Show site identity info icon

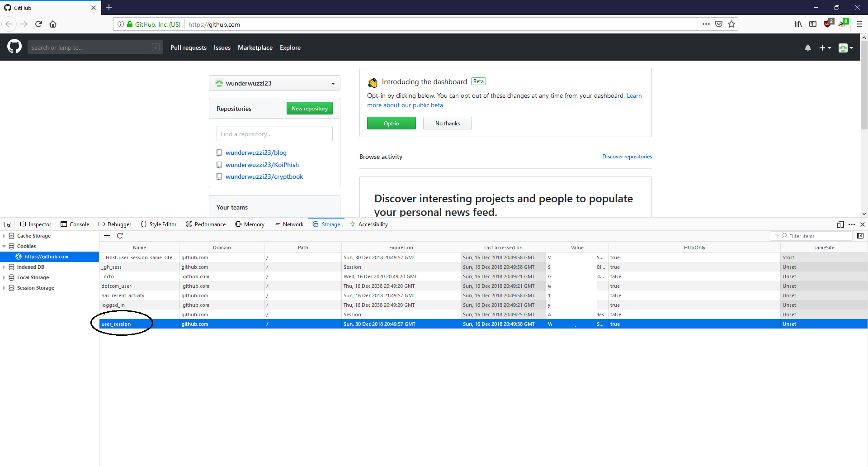point(121,24)
